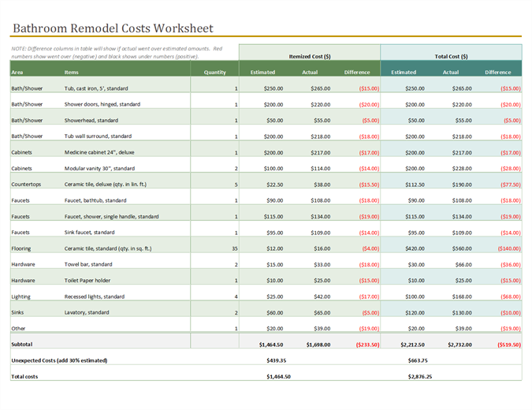The height and width of the screenshot is (410, 532).
Task: Click the Subtotal row label
Action: (x=22, y=345)
